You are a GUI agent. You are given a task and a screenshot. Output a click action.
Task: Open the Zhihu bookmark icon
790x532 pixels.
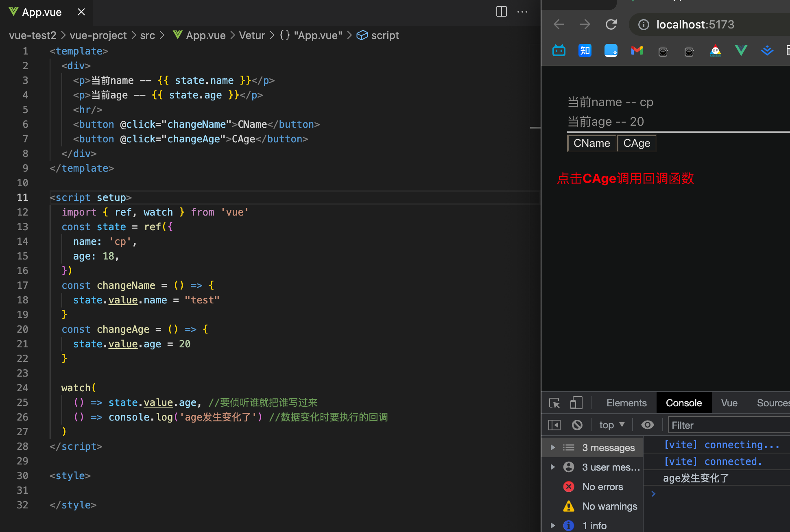coord(585,50)
